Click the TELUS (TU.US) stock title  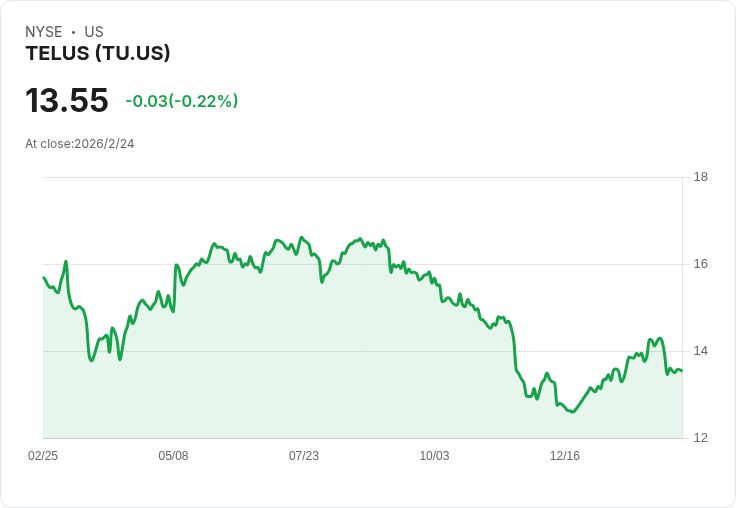98,54
